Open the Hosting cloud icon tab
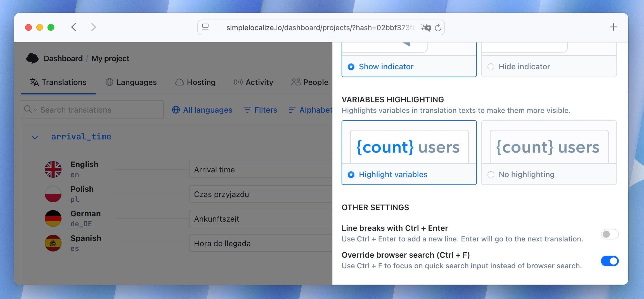This screenshot has width=644, height=299. point(180,82)
